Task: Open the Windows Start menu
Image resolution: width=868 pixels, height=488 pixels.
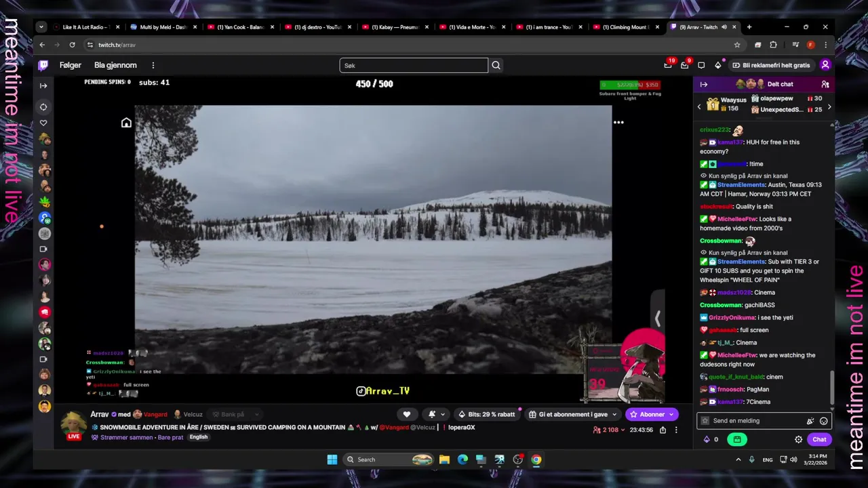Action: pos(332,460)
